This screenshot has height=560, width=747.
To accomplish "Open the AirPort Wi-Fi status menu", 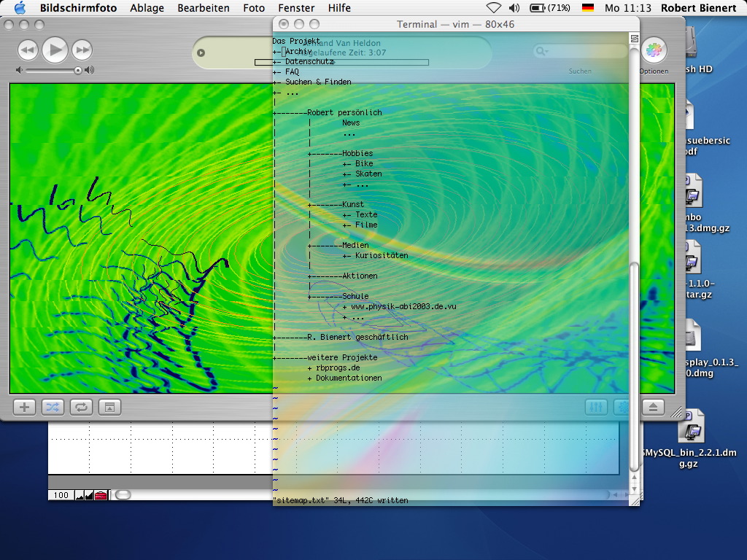I will (494, 7).
